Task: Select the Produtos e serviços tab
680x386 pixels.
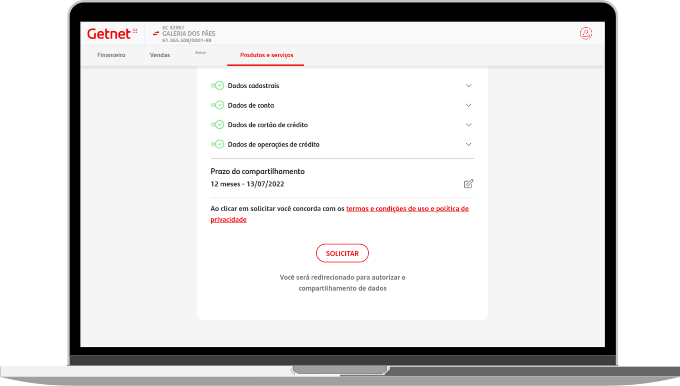Action: click(266, 55)
